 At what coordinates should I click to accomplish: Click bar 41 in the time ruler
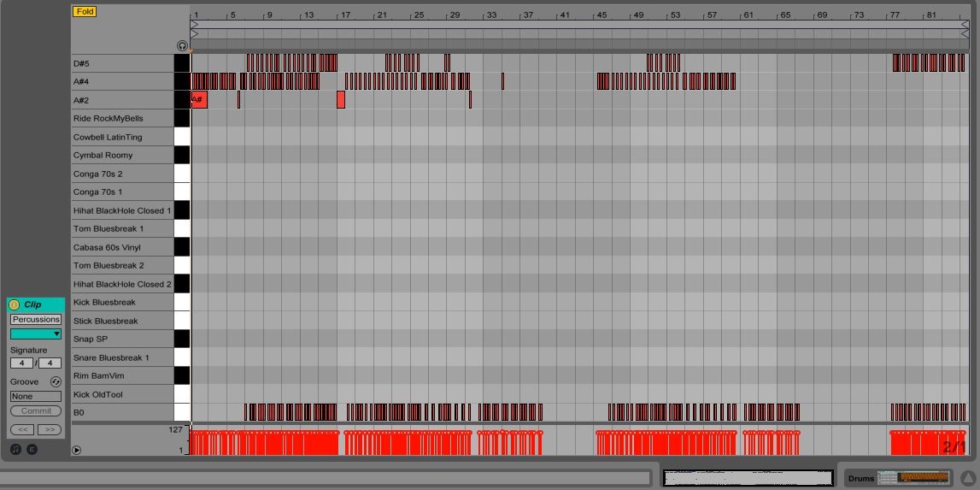[x=565, y=15]
